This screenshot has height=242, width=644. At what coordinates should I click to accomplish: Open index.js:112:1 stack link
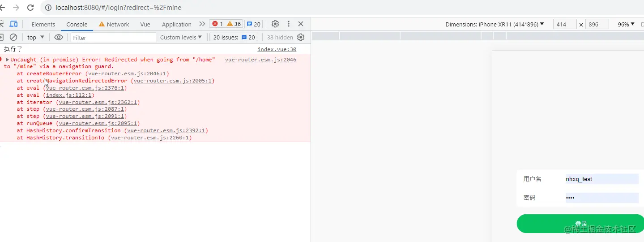(68, 95)
